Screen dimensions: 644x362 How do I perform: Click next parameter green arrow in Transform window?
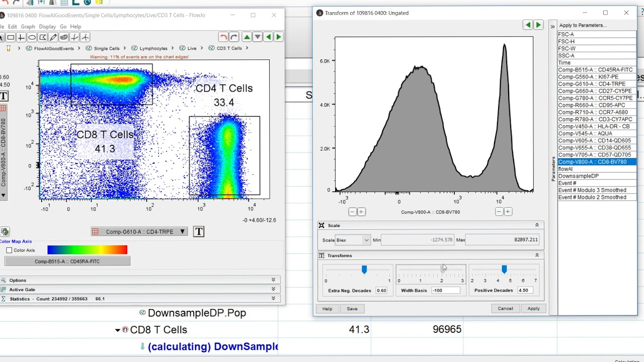click(x=538, y=25)
